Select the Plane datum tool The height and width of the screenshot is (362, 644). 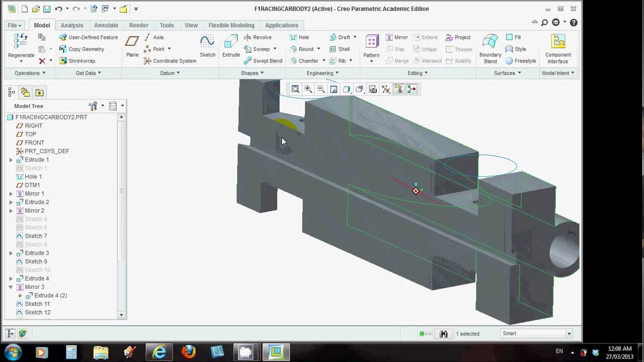[x=132, y=46]
